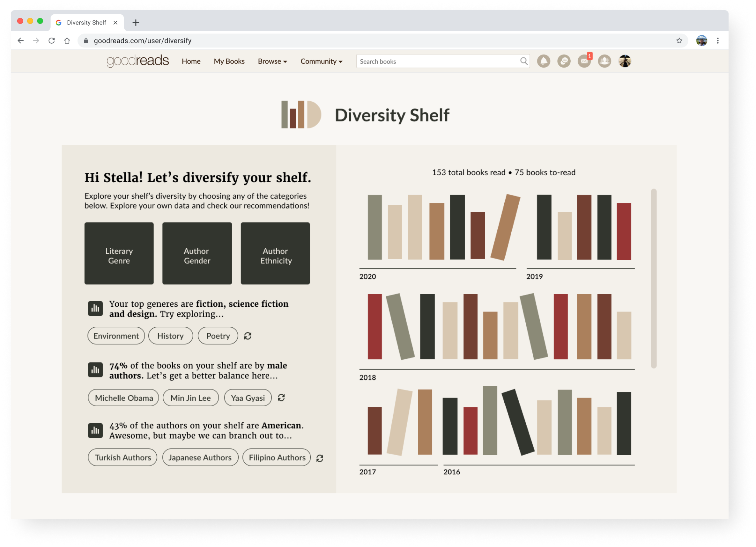The image size is (756, 547).
Task: Refresh author suggestions next to Yaa Gyasi
Action: pyautogui.click(x=281, y=398)
